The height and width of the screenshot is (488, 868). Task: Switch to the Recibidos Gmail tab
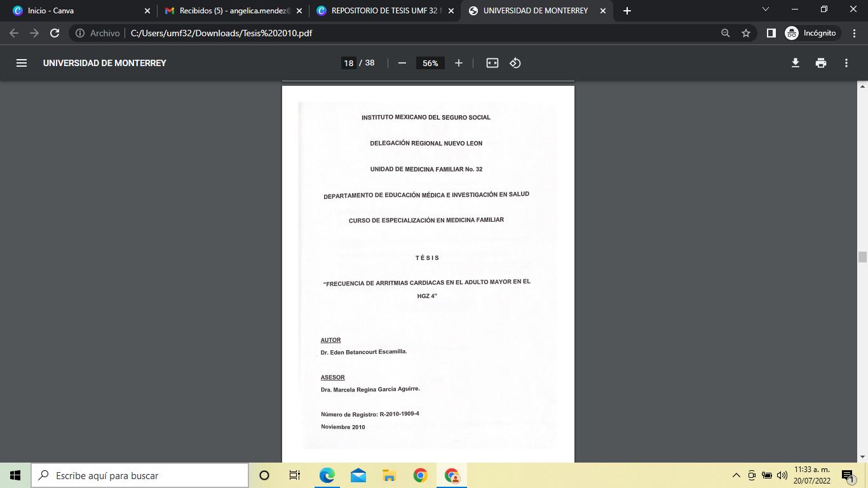(233, 11)
